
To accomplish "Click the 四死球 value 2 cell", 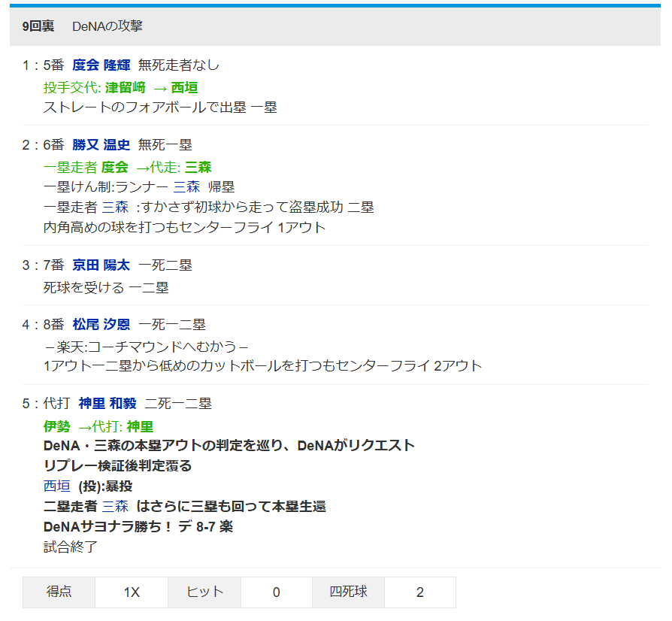I will 420,592.
